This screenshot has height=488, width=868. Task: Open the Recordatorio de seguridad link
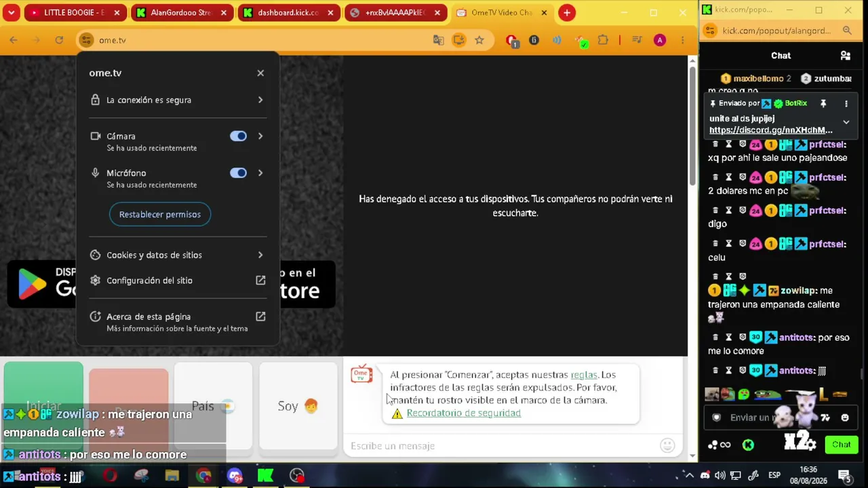tap(464, 413)
